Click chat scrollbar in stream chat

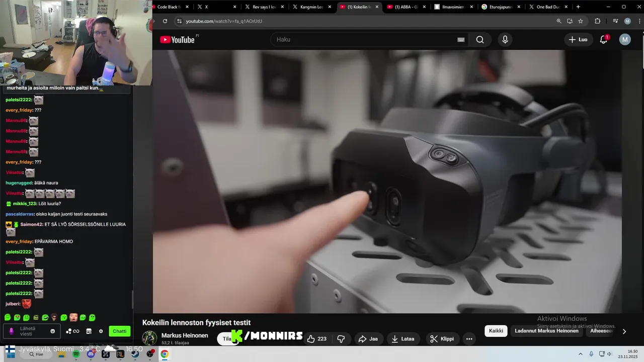coord(132,299)
